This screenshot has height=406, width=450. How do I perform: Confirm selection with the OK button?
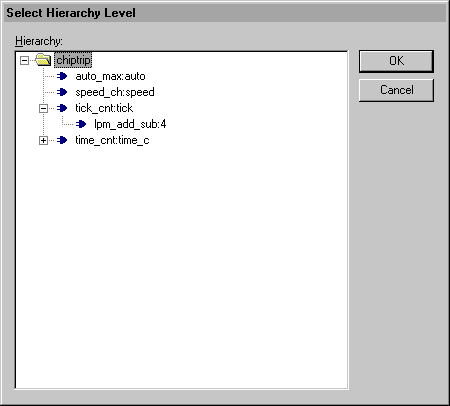click(396, 61)
